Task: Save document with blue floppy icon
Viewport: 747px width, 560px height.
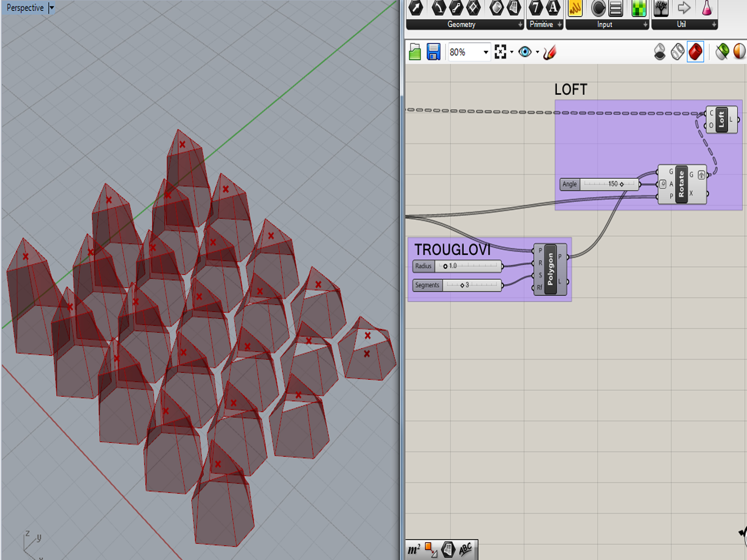Action: click(x=433, y=52)
